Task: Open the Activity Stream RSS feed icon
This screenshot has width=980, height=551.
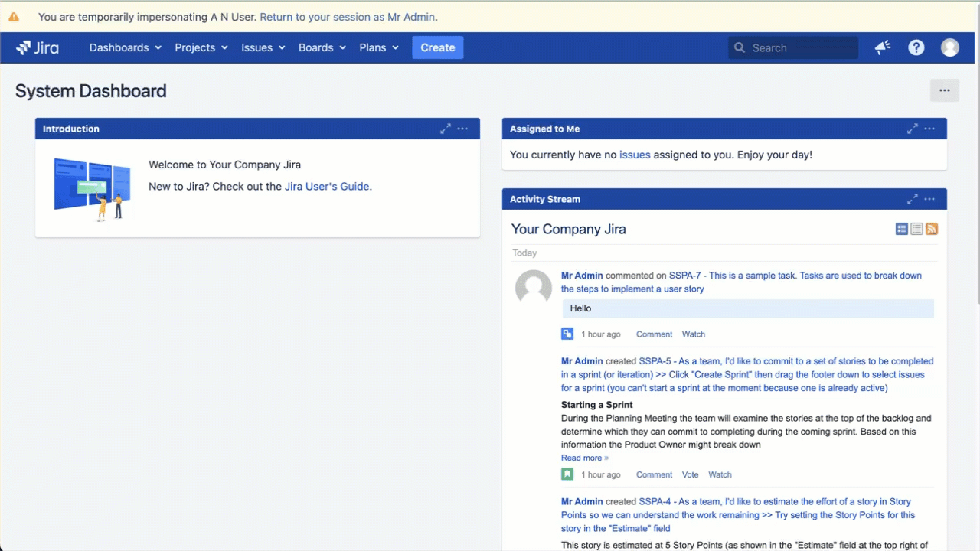Action: point(932,229)
